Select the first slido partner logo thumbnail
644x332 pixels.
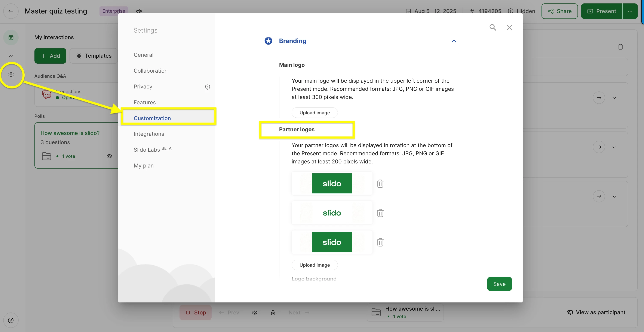332,183
